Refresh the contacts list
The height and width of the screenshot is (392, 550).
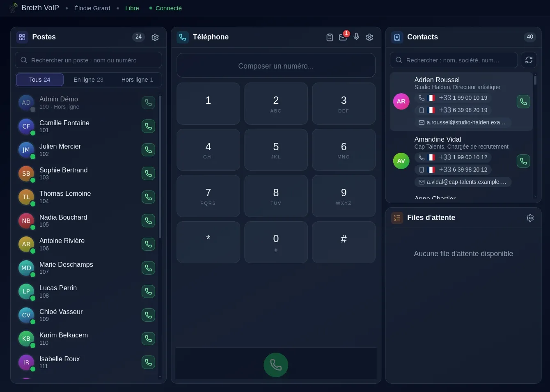click(529, 60)
